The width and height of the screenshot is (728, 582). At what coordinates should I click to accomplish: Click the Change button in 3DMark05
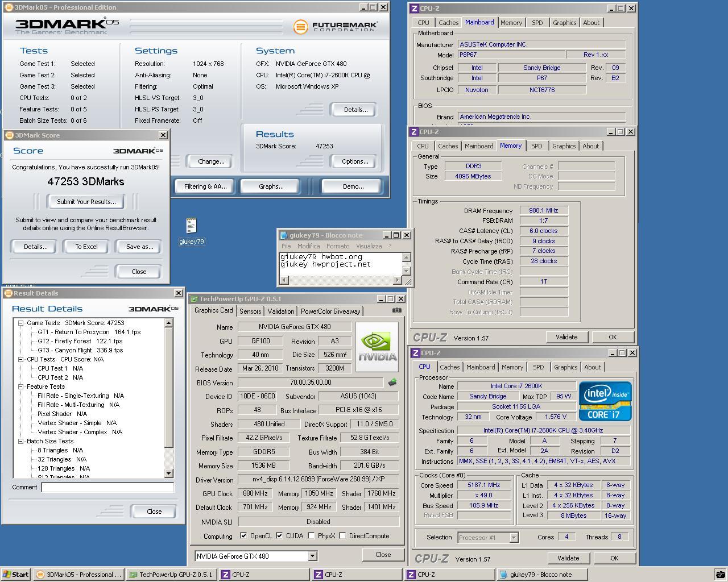[211, 161]
